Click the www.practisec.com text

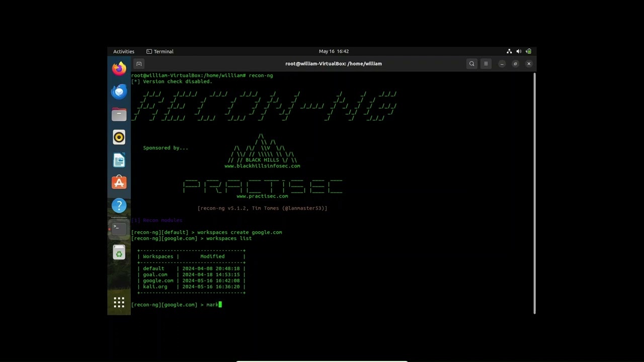tap(262, 196)
